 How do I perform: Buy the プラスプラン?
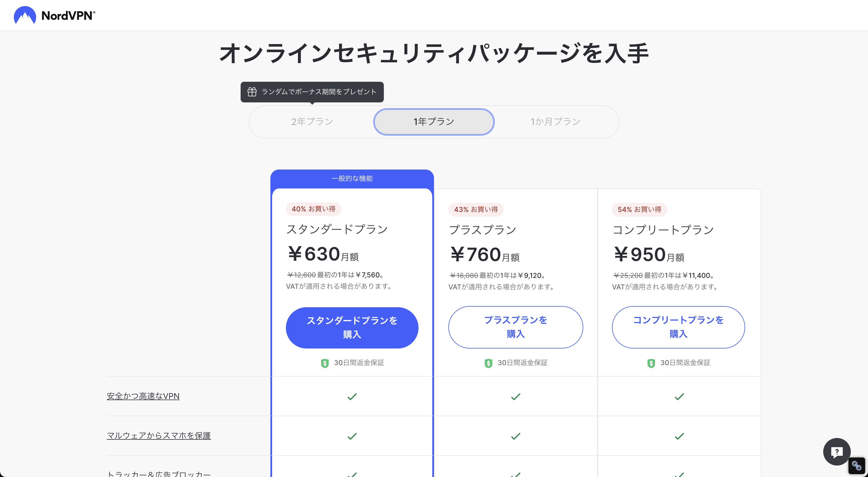[516, 327]
